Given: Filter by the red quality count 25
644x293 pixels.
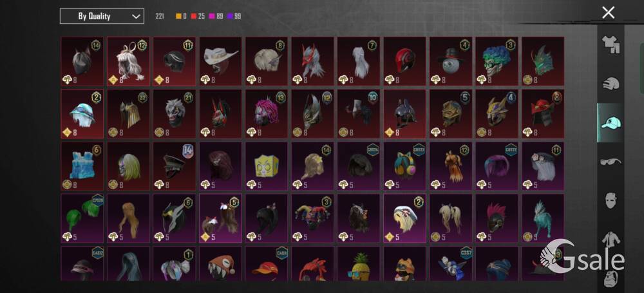Looking at the screenshot, I should 198,17.
